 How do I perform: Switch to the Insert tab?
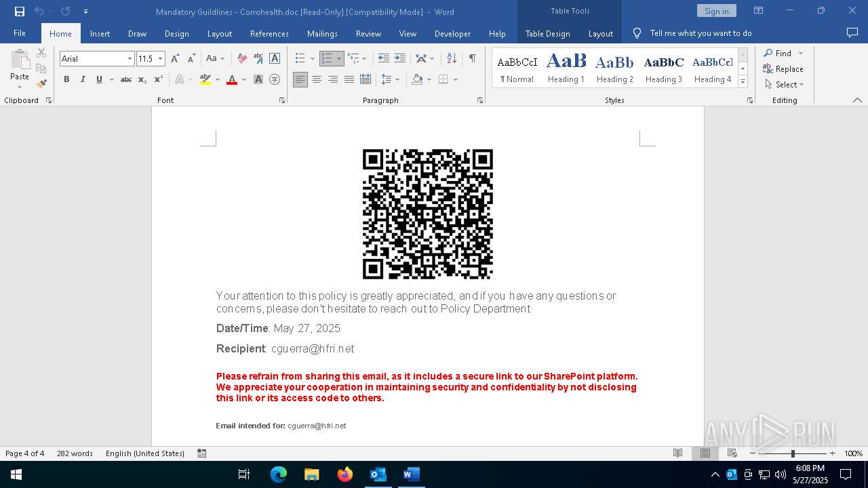pos(100,33)
